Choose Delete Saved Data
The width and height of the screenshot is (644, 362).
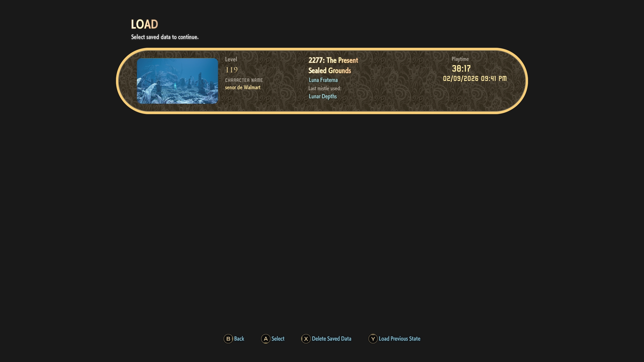tap(331, 339)
